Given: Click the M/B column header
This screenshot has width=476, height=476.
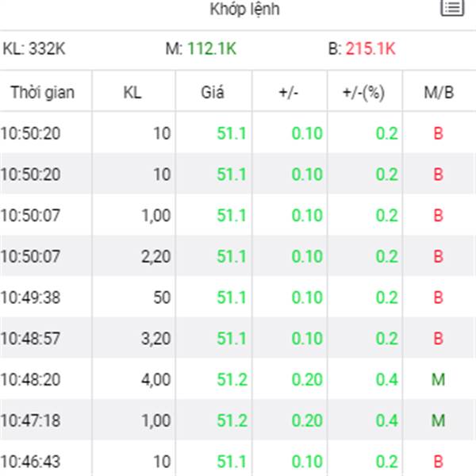Looking at the screenshot, I should [x=439, y=92].
